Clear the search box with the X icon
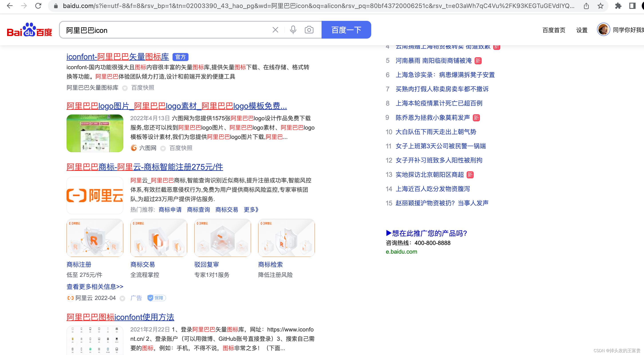The height and width of the screenshot is (355, 644). tap(275, 30)
